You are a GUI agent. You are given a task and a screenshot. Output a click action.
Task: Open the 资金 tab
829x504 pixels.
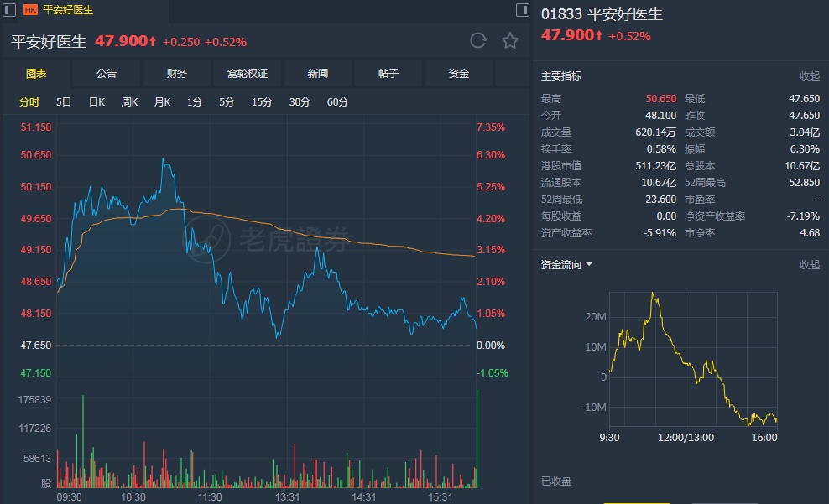pyautogui.click(x=458, y=74)
